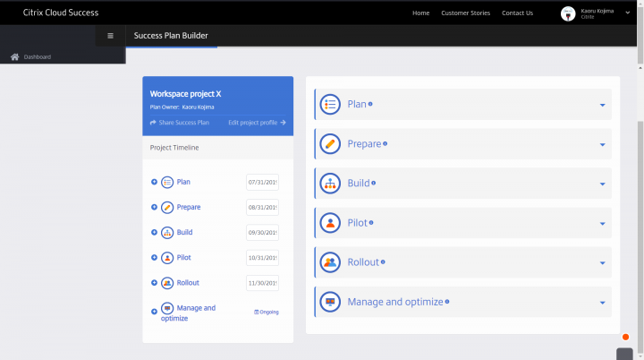Click plus icon beside Build in timeline
The image size is (644, 360).
(154, 232)
